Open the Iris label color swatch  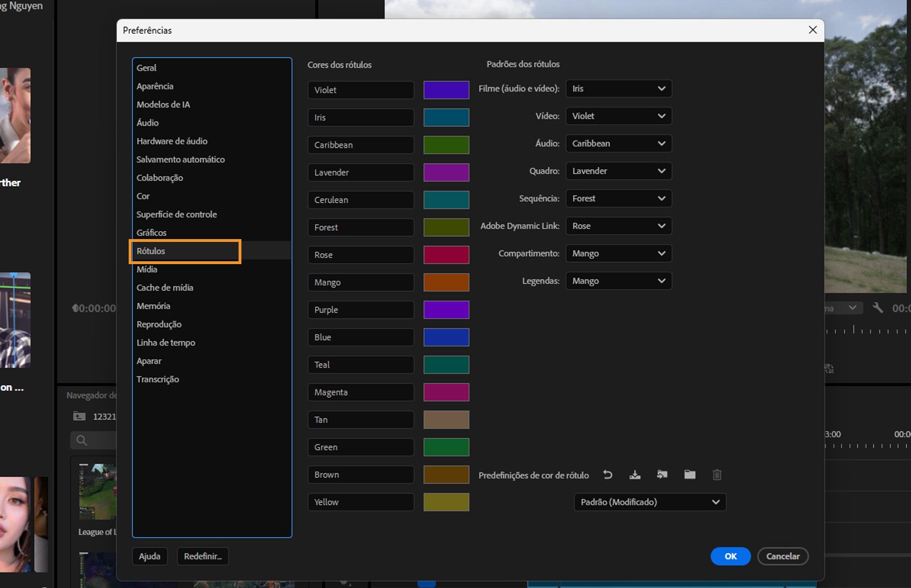pos(446,117)
